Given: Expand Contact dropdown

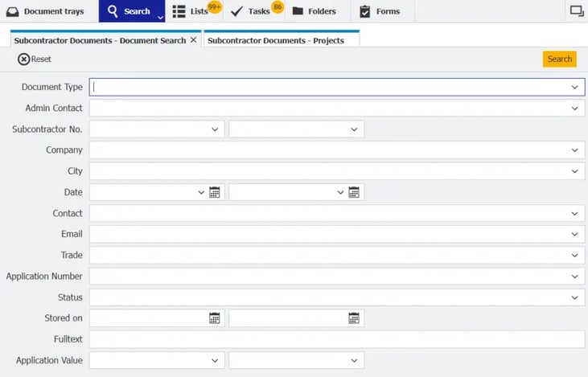Looking at the screenshot, I should (x=574, y=214).
